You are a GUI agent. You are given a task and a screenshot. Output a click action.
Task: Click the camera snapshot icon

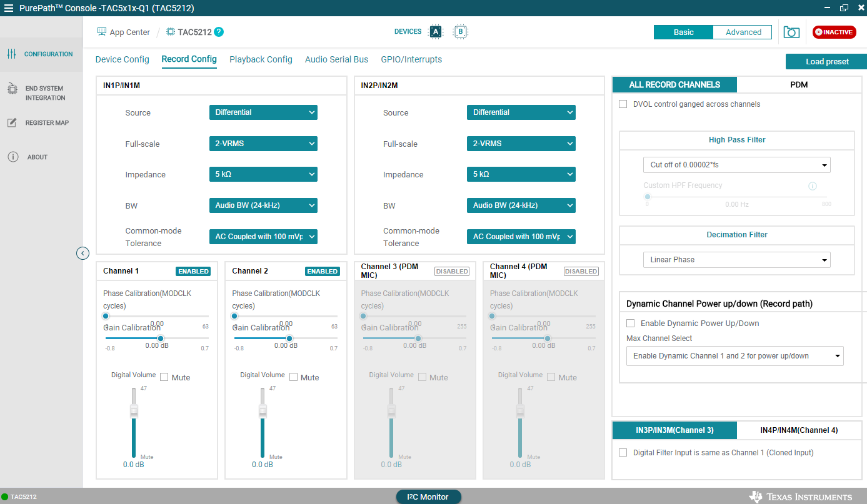(791, 32)
